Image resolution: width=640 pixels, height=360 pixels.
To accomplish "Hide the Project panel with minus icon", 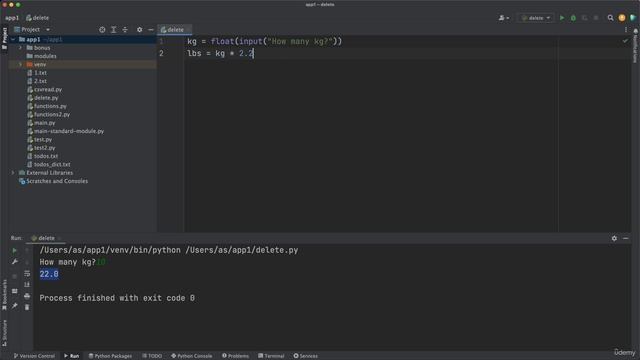I will click(151, 30).
